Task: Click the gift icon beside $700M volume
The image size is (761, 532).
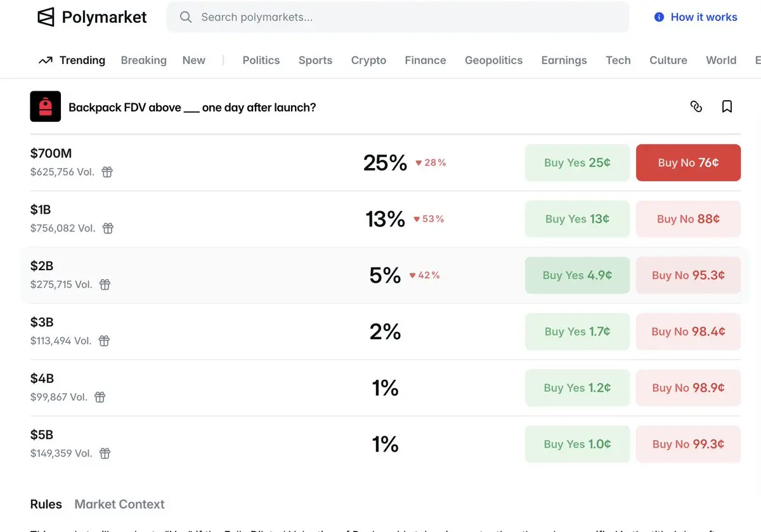Action: (107, 172)
